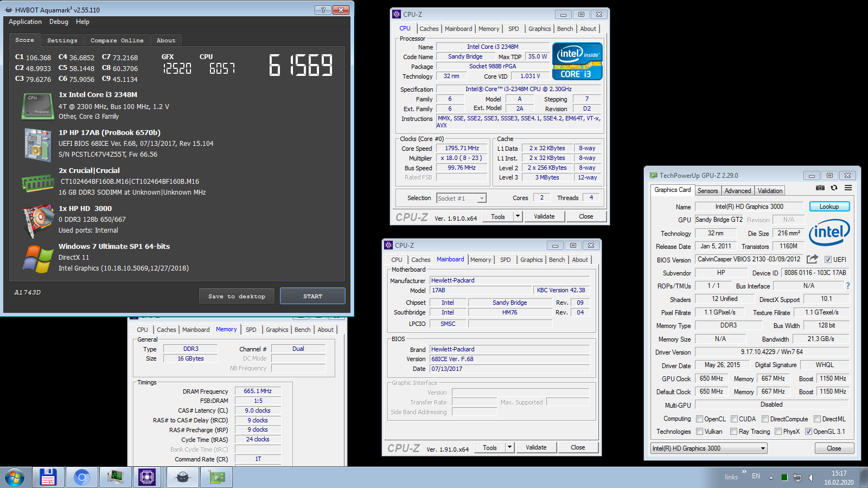Viewport: 868px width, 488px height.
Task: Open Tools dropdown arrow in CPU-Z CPU window
Action: coord(518,216)
